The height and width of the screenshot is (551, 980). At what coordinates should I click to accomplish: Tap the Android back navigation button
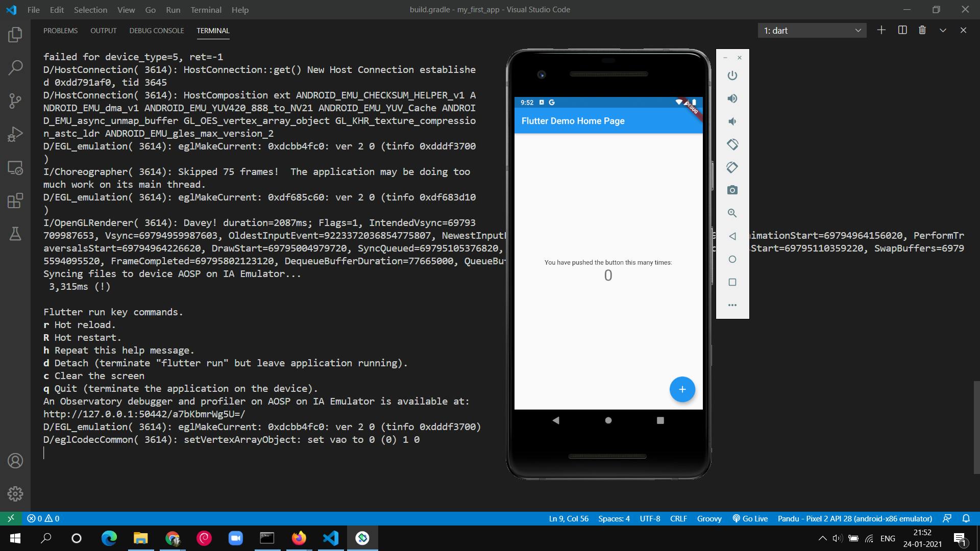click(x=556, y=420)
